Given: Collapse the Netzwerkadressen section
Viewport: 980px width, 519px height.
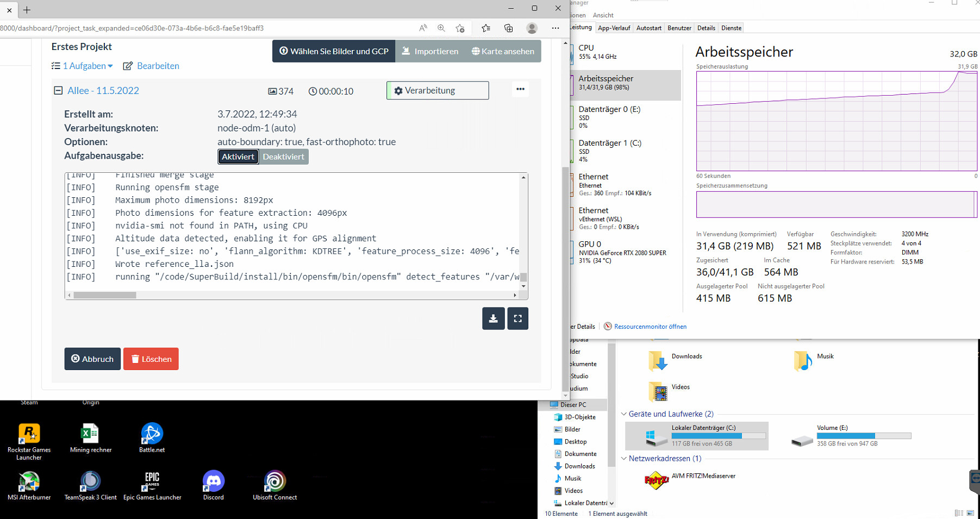Looking at the screenshot, I should (624, 459).
